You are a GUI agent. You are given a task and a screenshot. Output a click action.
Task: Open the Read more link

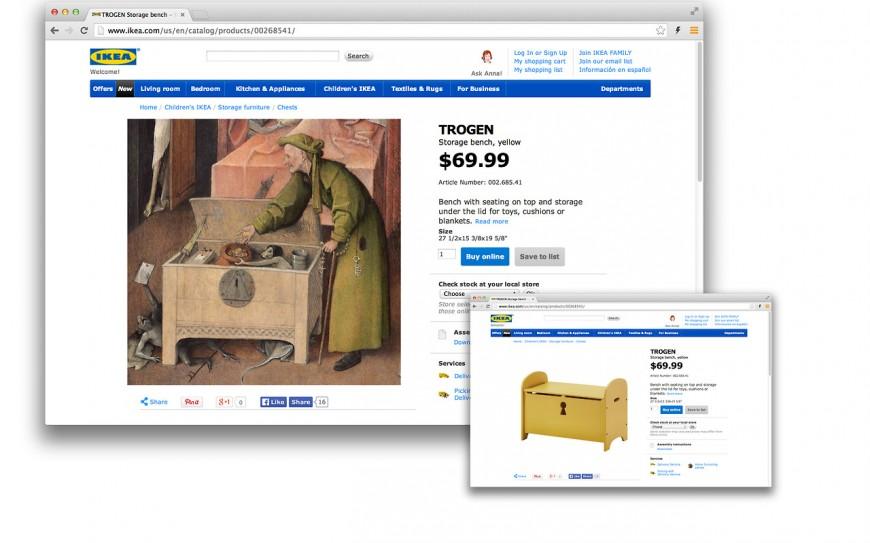(x=492, y=221)
